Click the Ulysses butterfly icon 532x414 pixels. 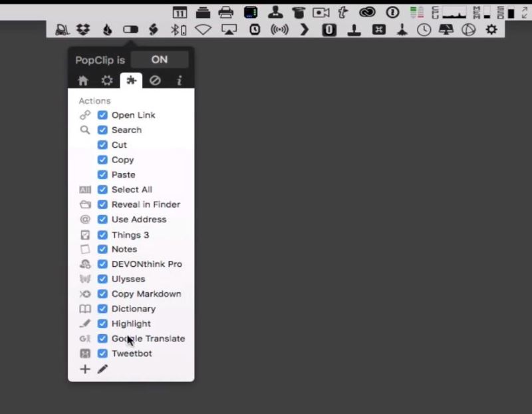coord(85,279)
